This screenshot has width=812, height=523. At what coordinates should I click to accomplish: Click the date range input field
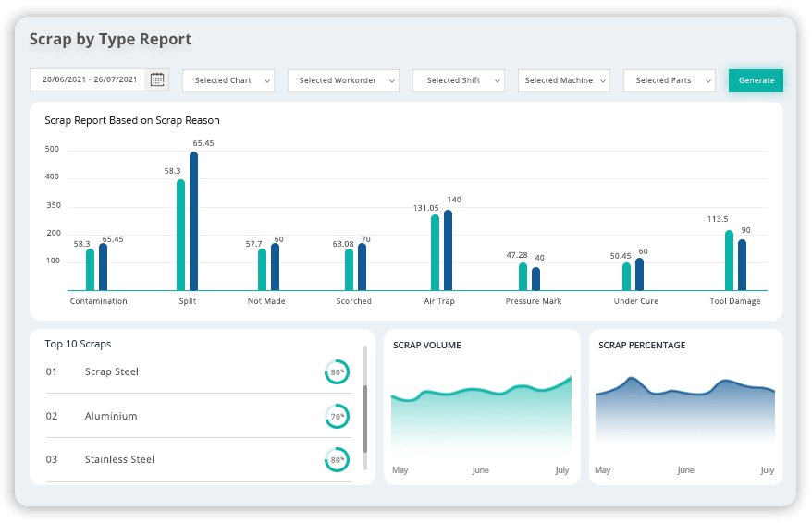(x=89, y=79)
